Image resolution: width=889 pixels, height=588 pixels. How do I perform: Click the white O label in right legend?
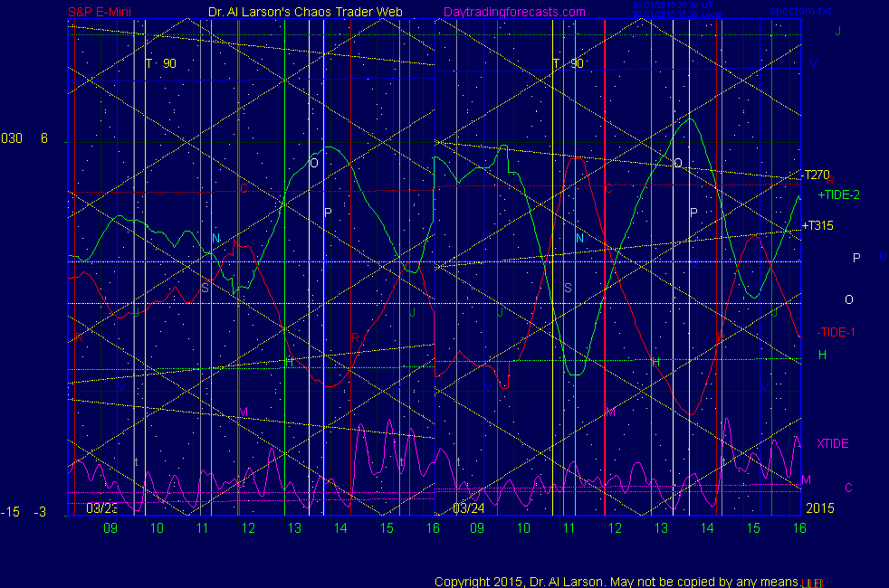848,299
